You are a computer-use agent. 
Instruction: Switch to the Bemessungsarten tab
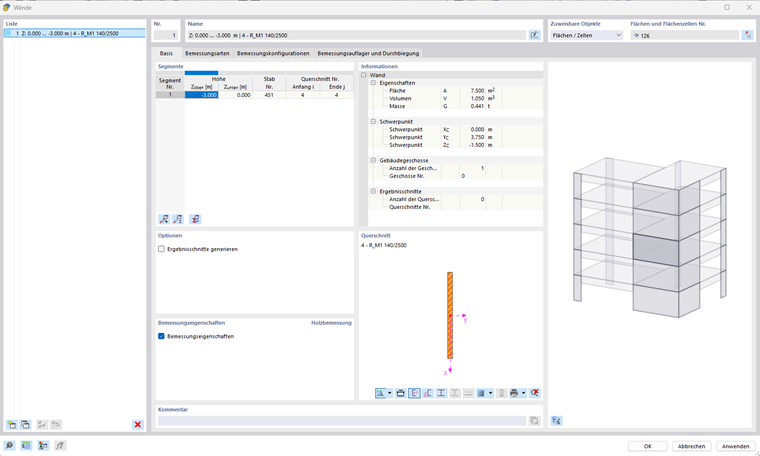tap(207, 53)
